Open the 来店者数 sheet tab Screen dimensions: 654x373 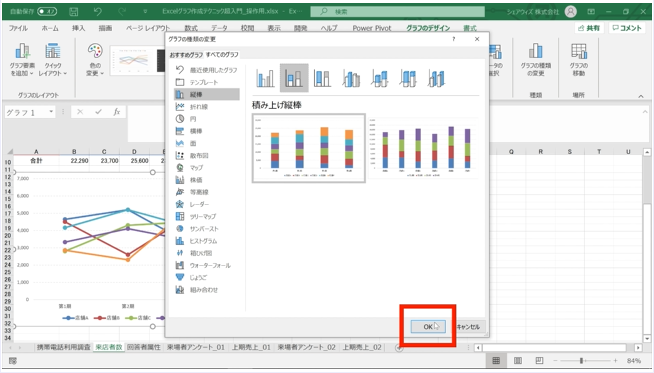click(x=109, y=347)
